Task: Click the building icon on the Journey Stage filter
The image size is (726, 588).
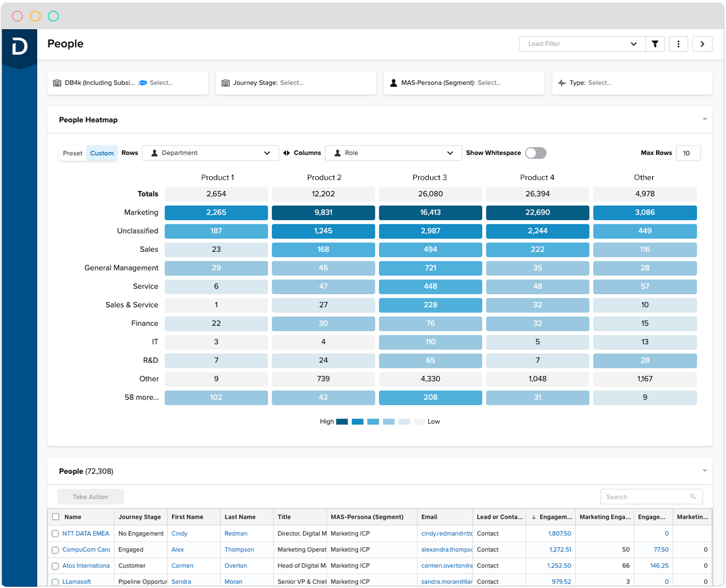Action: [225, 82]
